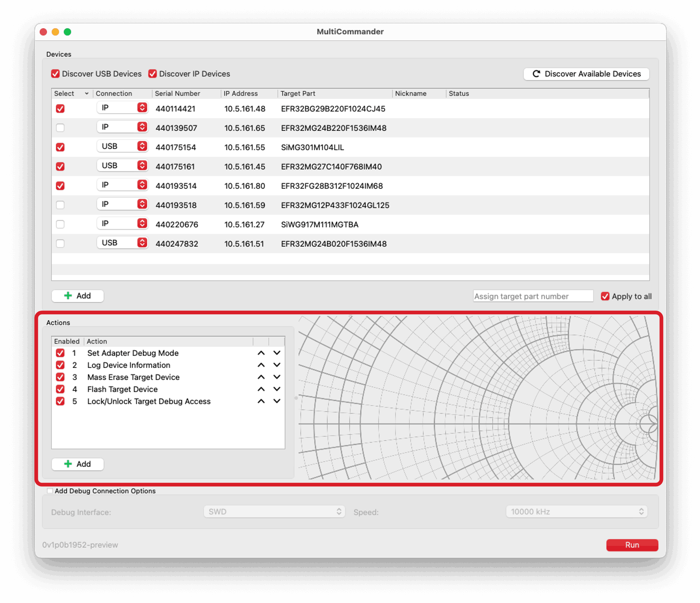Enable Add Debug Connection Options
This screenshot has width=700, height=603.
[x=50, y=491]
